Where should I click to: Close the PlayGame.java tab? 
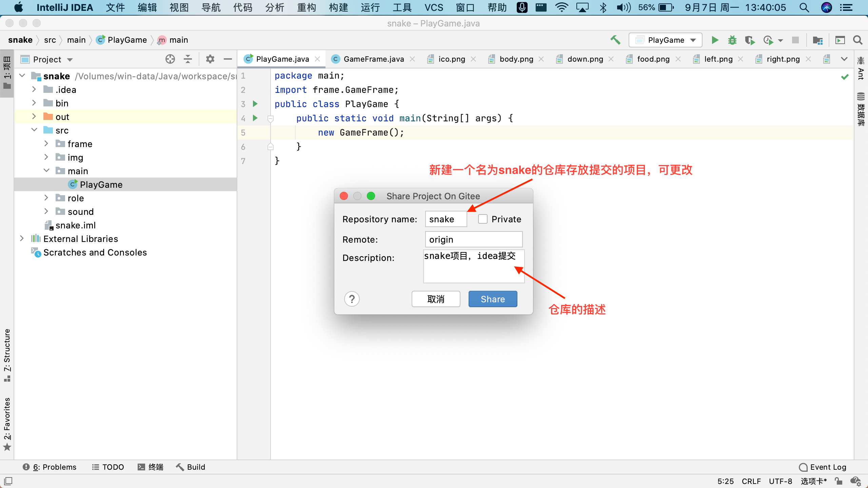(317, 59)
